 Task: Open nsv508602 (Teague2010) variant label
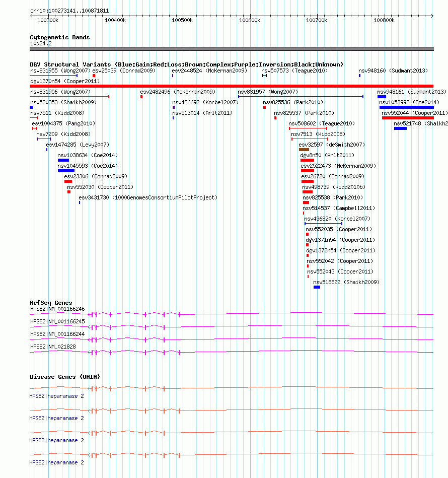click(322, 124)
